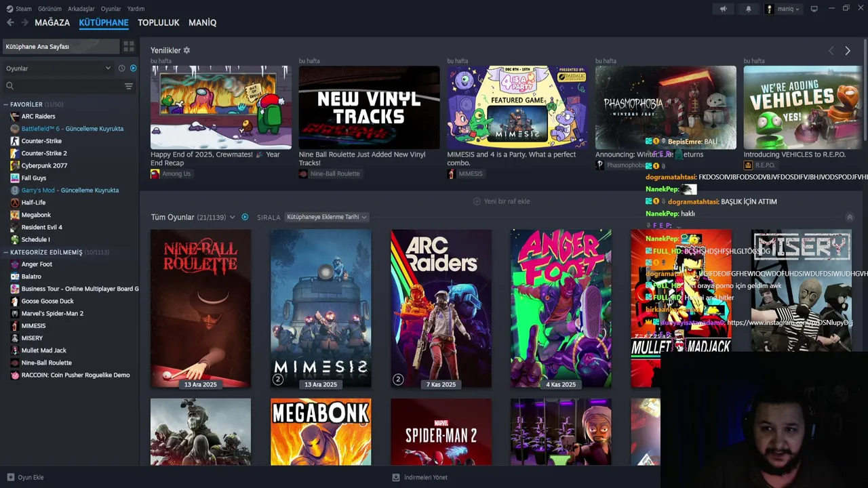The width and height of the screenshot is (868, 488).
Task: Switch to the KÜTÜPHANE tab
Action: click(104, 22)
